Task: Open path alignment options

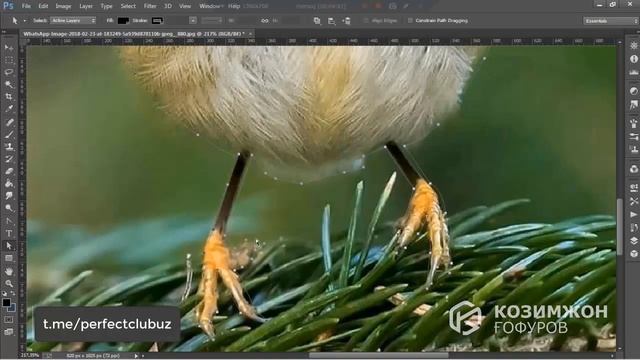Action: click(x=331, y=20)
